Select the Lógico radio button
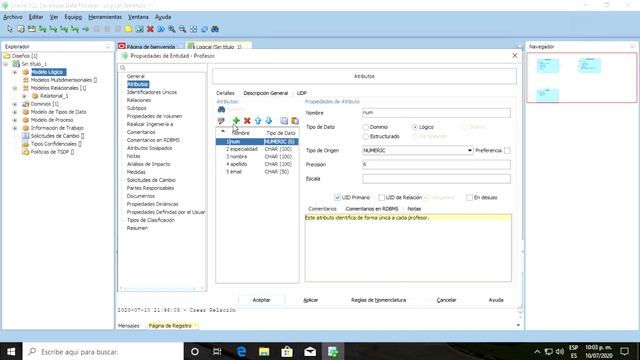This screenshot has height=360, width=640. [415, 127]
